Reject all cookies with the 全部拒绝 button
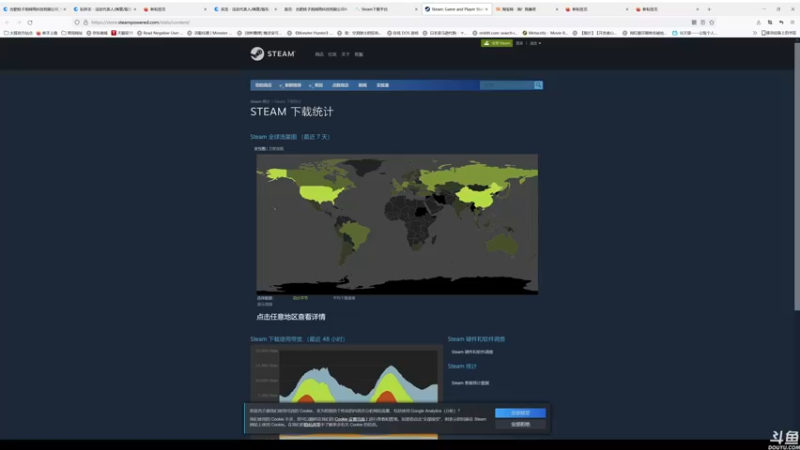The height and width of the screenshot is (450, 800). (x=520, y=424)
